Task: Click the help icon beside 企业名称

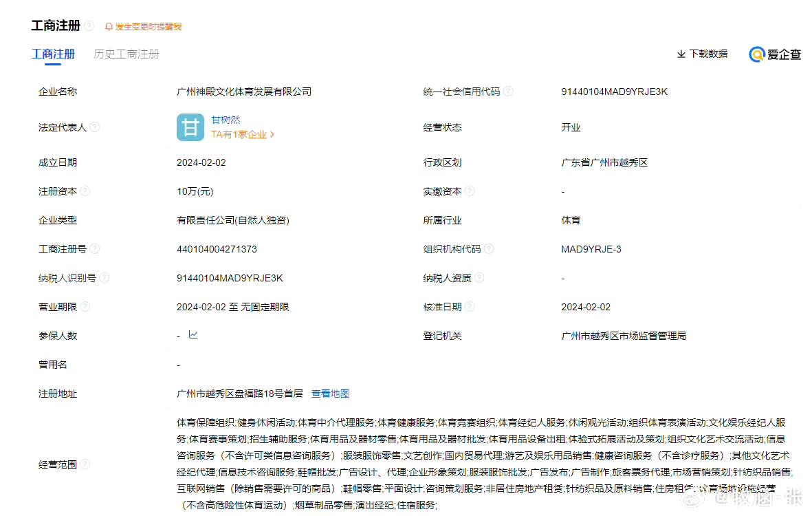Action: [84, 91]
